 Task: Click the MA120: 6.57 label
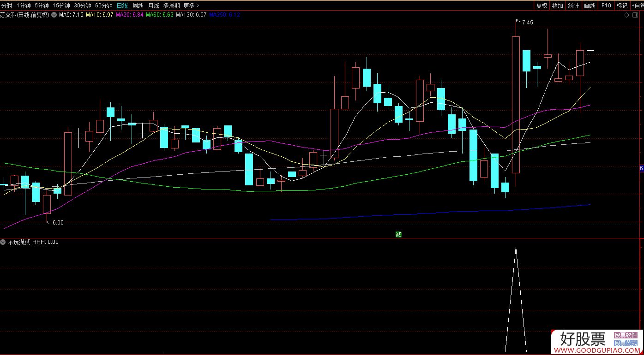[x=192, y=15]
